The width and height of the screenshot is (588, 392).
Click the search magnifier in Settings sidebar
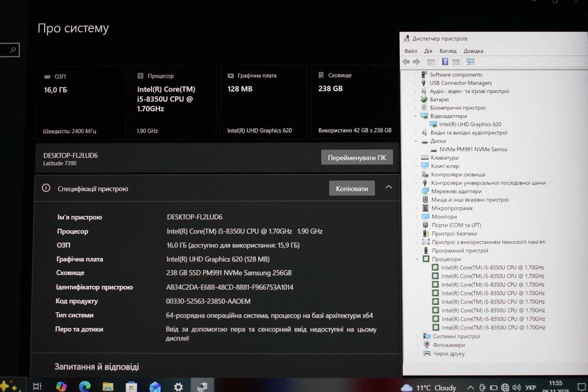[13, 50]
